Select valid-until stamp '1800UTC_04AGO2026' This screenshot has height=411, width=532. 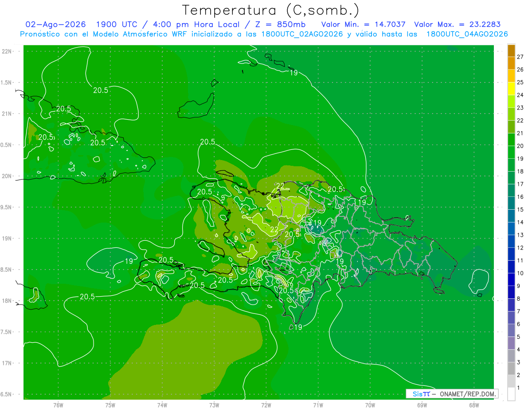point(467,34)
